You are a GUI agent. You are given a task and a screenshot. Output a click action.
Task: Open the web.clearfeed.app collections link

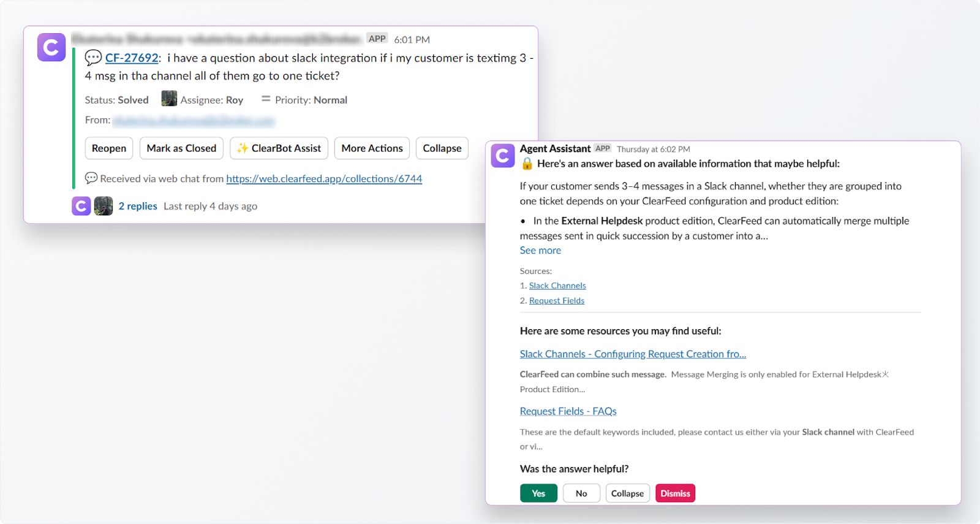point(324,179)
